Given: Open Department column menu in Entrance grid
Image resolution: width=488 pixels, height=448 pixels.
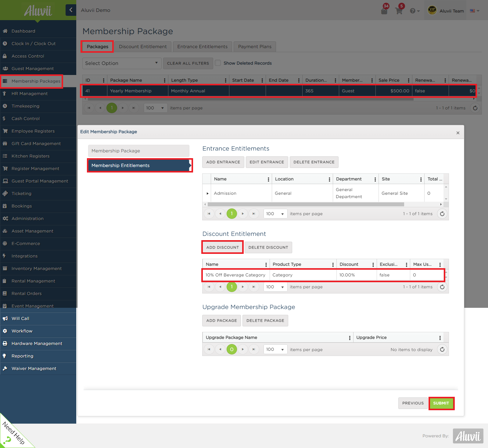Looking at the screenshot, I should (375, 179).
